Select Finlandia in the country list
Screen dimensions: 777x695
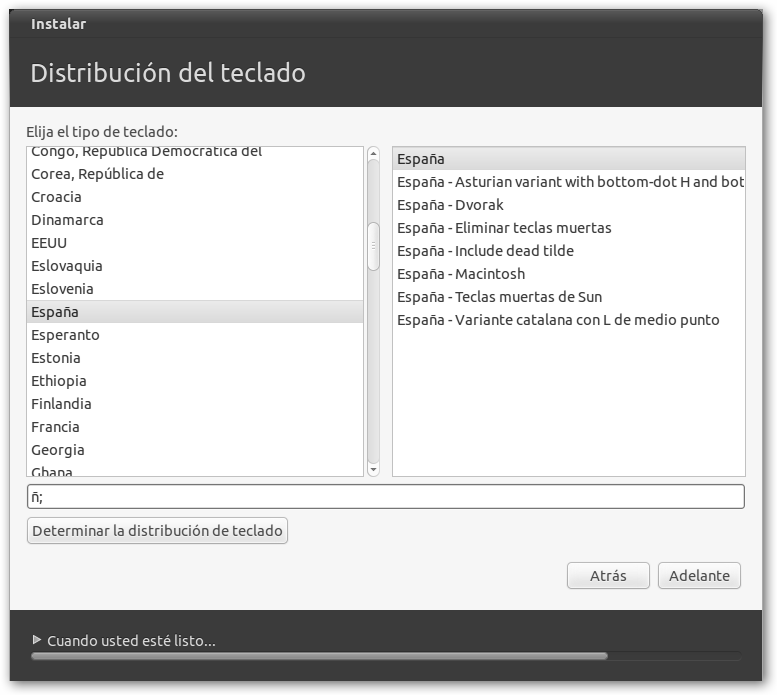coord(61,404)
